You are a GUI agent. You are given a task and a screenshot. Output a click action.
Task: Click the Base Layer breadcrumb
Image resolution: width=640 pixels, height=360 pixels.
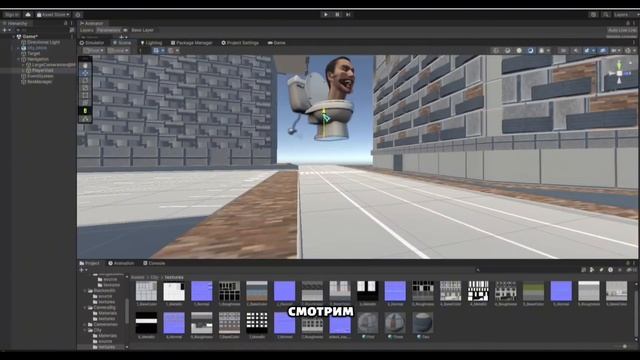(142, 30)
